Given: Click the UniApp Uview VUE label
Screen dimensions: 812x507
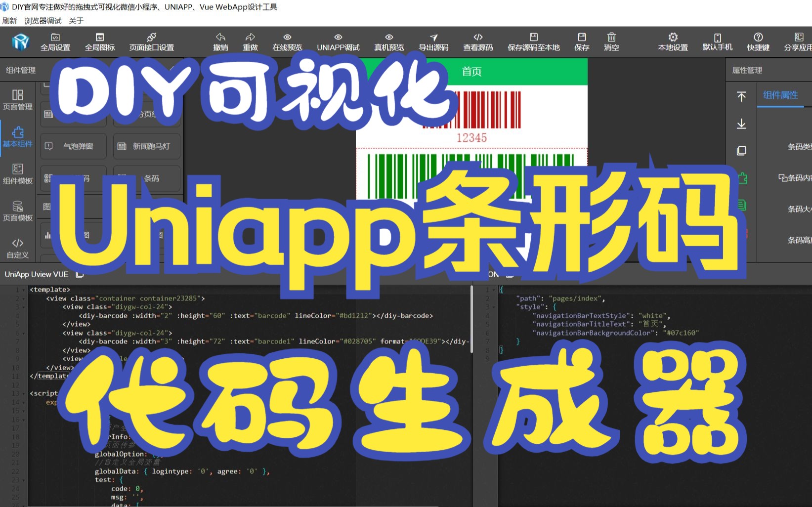Looking at the screenshot, I should pyautogui.click(x=37, y=274).
